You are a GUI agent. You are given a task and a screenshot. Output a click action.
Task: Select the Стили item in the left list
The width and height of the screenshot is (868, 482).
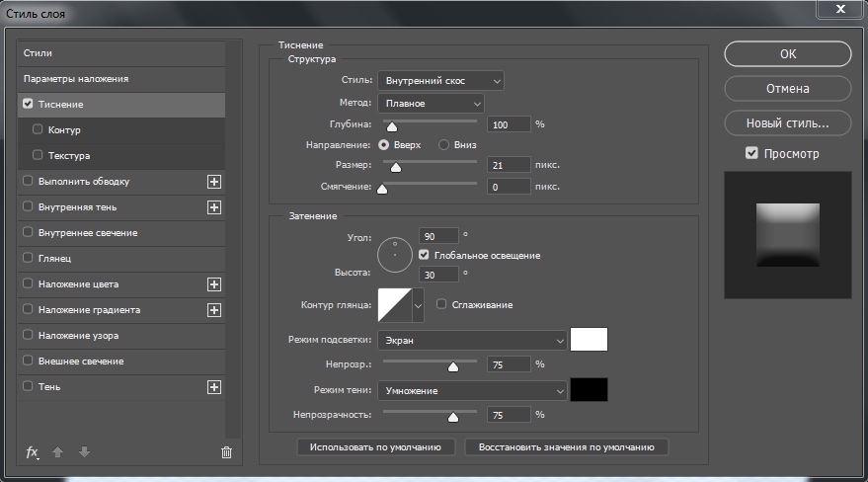(x=121, y=53)
